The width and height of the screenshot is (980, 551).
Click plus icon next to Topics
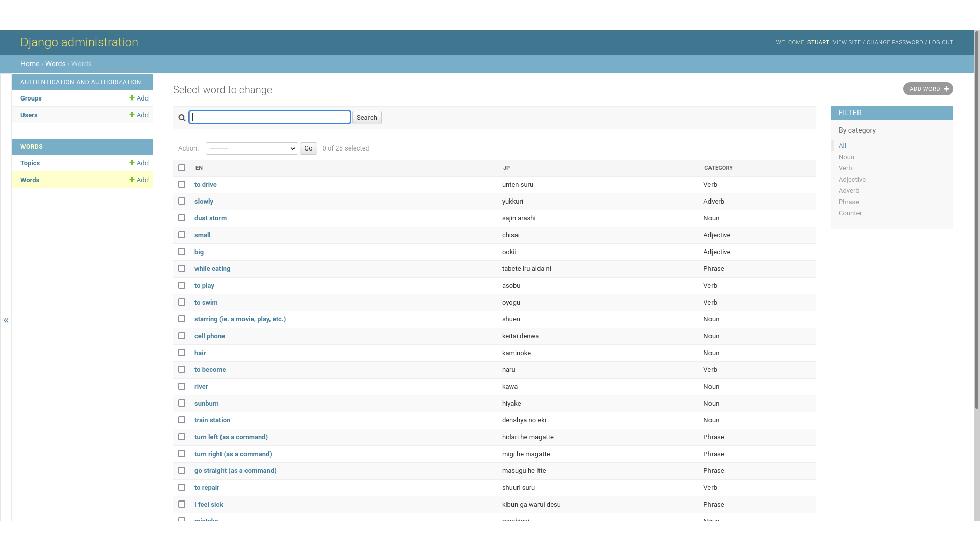pyautogui.click(x=132, y=163)
